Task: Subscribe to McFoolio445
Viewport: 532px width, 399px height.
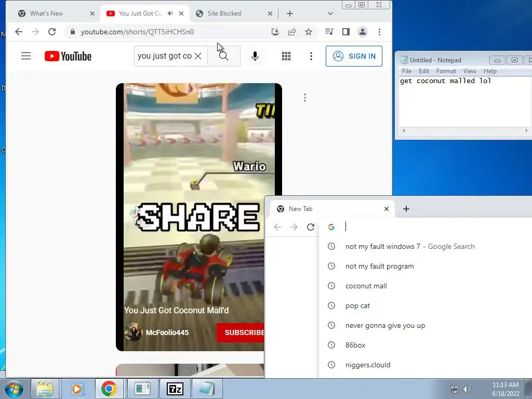Action: pos(241,332)
